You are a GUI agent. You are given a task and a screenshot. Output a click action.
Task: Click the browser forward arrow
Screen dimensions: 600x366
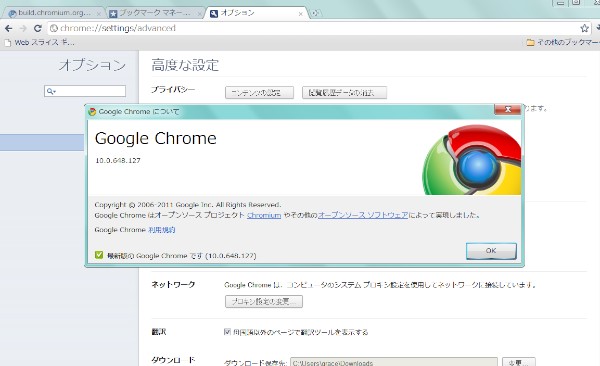(x=23, y=28)
